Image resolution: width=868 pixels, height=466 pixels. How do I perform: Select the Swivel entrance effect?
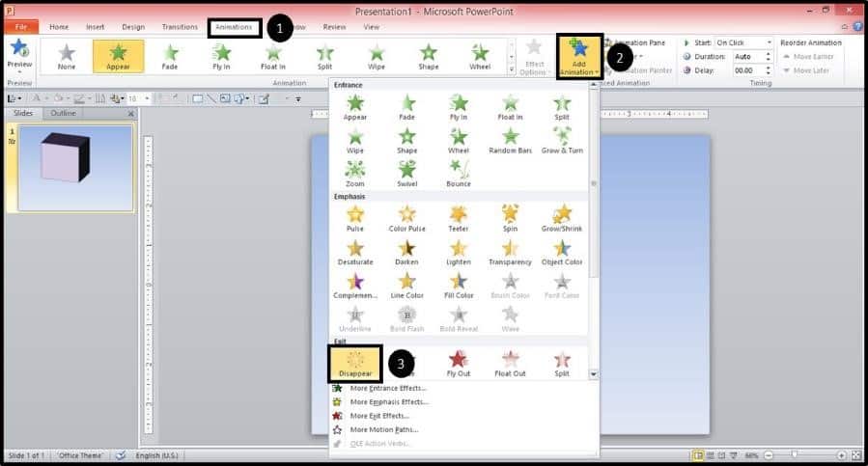point(406,174)
